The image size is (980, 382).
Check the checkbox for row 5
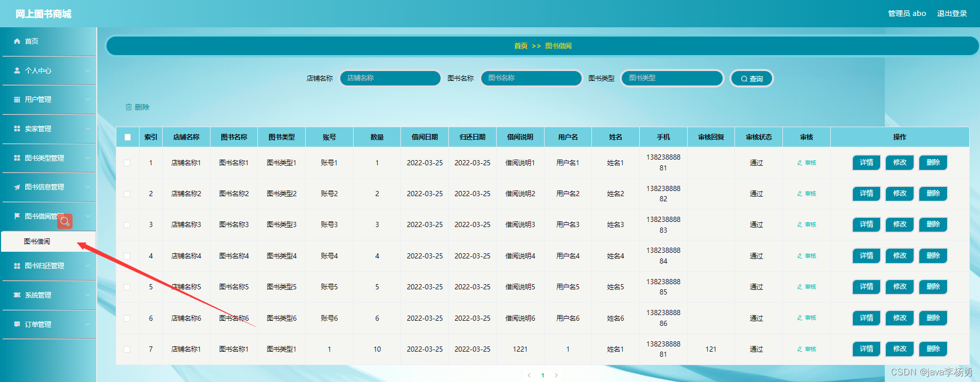pos(127,287)
